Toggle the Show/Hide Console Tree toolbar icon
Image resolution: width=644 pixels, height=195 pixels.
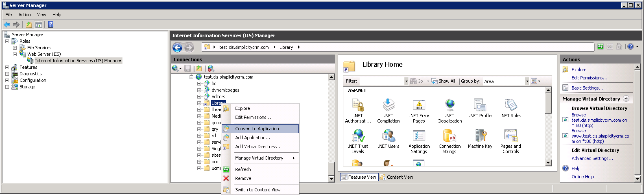38,24
